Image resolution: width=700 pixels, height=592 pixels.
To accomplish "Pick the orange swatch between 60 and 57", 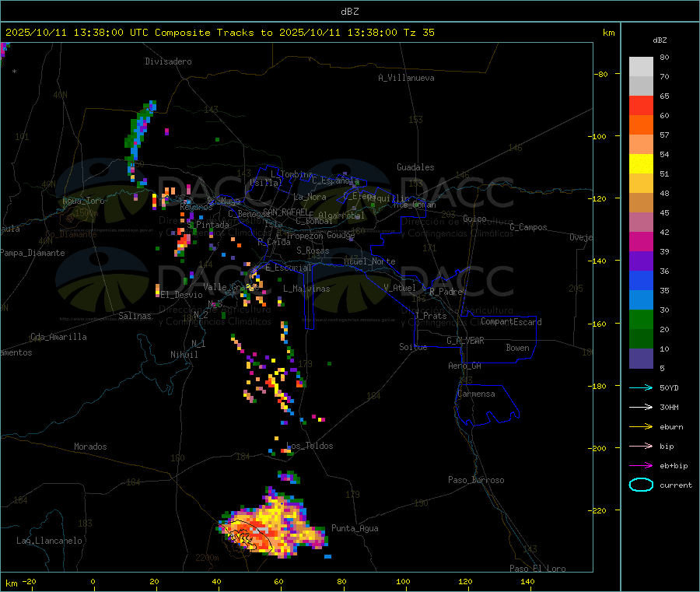I will (x=641, y=125).
